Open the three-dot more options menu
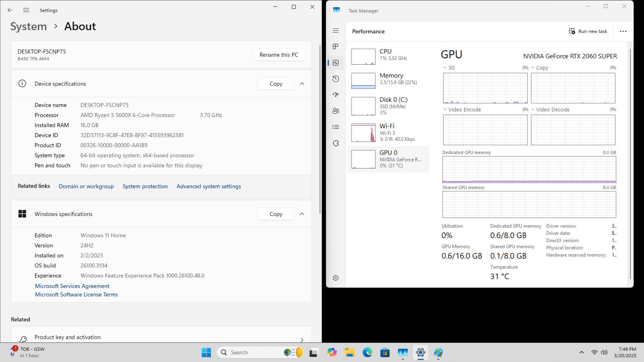This screenshot has width=644, height=362. click(x=623, y=31)
